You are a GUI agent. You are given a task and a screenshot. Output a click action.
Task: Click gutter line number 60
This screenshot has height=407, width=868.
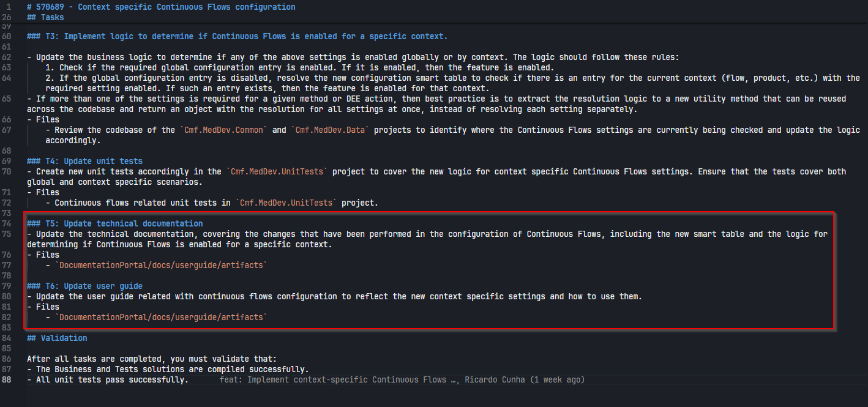(7, 36)
